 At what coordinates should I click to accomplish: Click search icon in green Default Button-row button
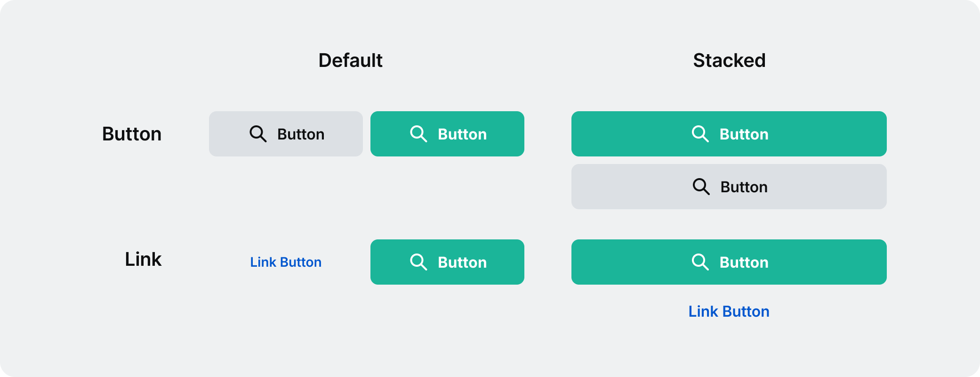tap(418, 134)
